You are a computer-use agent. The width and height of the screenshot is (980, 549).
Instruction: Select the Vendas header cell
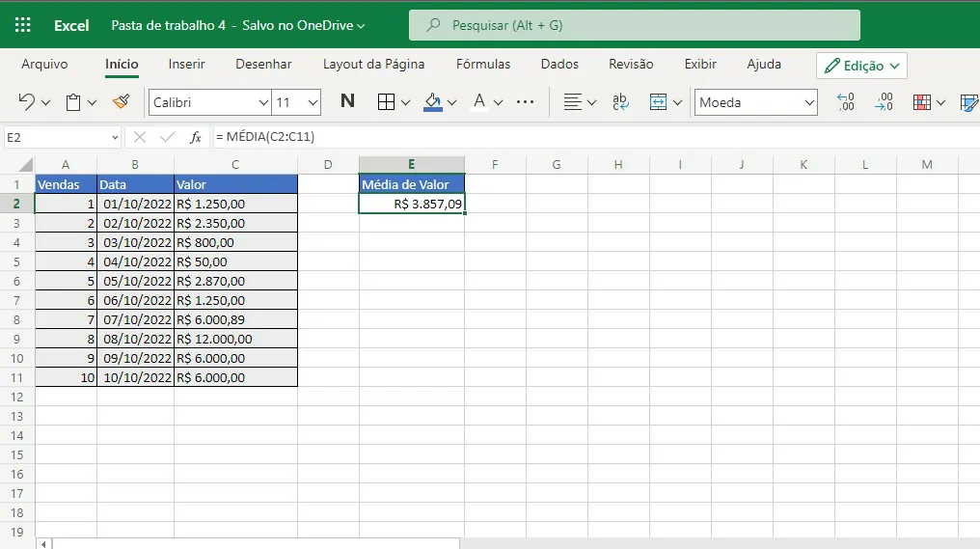66,184
